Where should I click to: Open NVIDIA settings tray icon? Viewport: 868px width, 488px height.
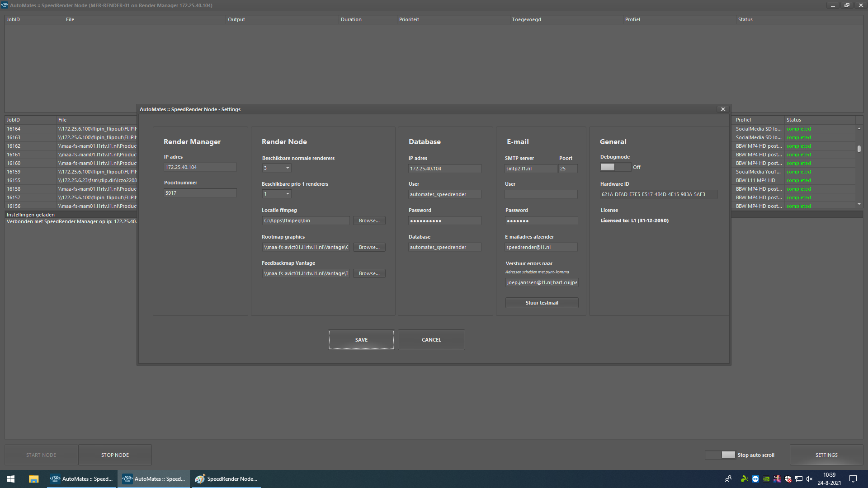(766, 479)
